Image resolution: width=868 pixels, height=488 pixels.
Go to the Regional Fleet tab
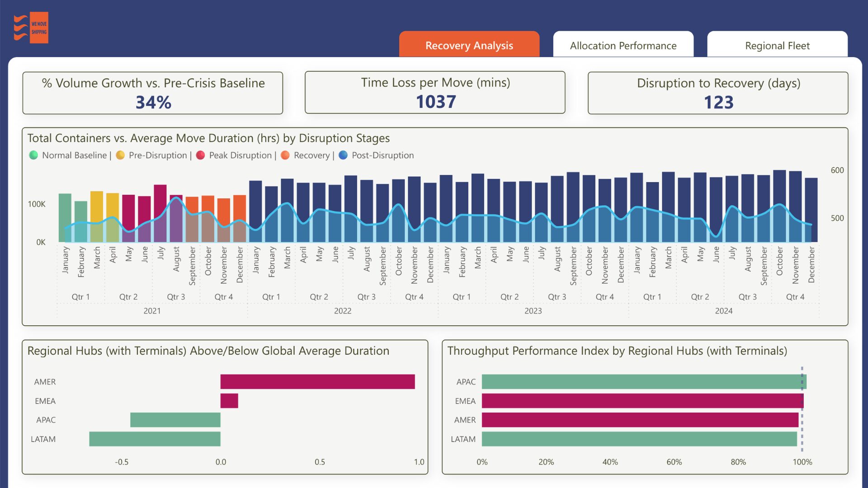777,45
